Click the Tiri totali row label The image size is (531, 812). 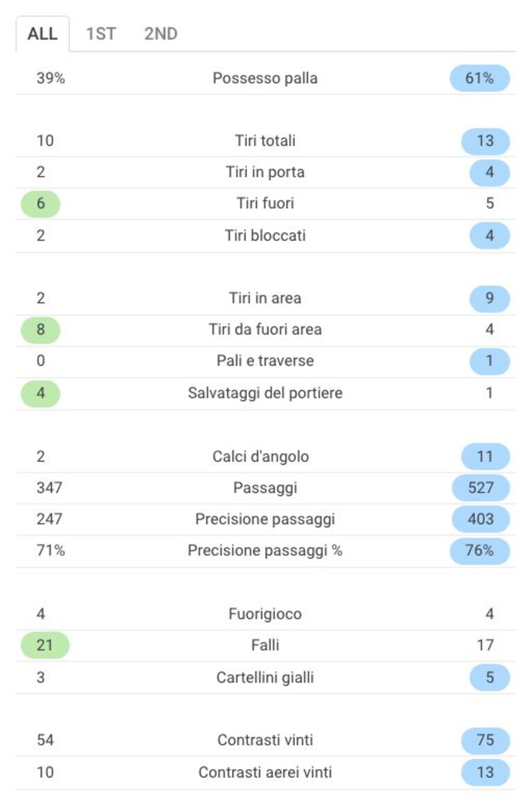pyautogui.click(x=265, y=141)
